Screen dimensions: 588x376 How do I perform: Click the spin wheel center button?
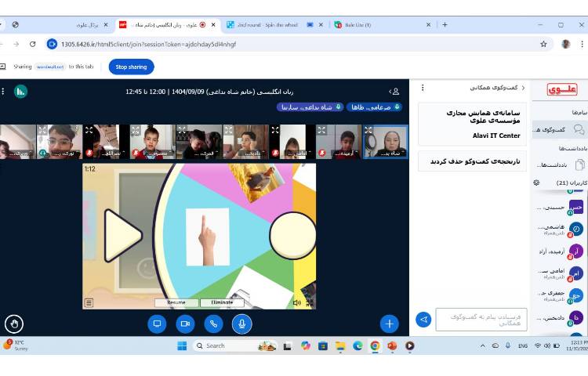coord(293,235)
